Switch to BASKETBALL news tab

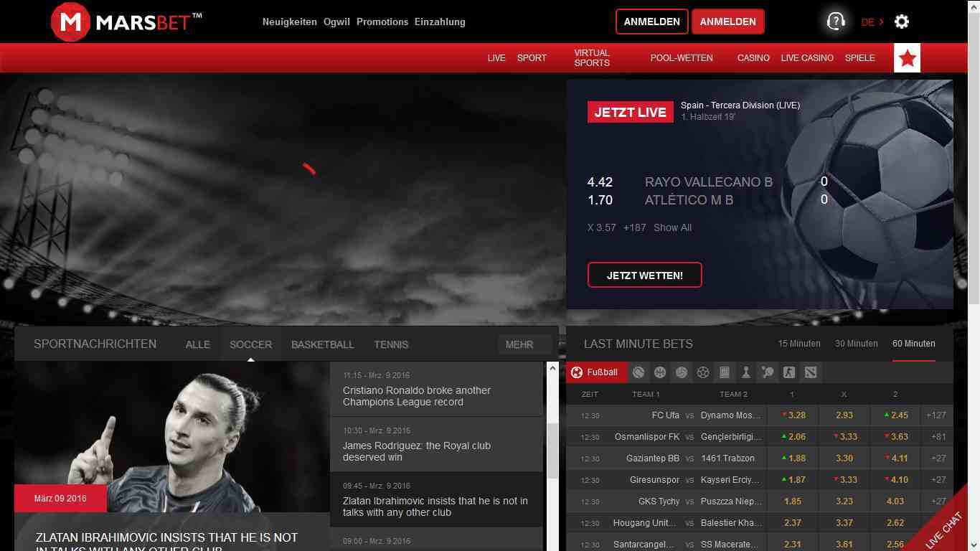[323, 344]
